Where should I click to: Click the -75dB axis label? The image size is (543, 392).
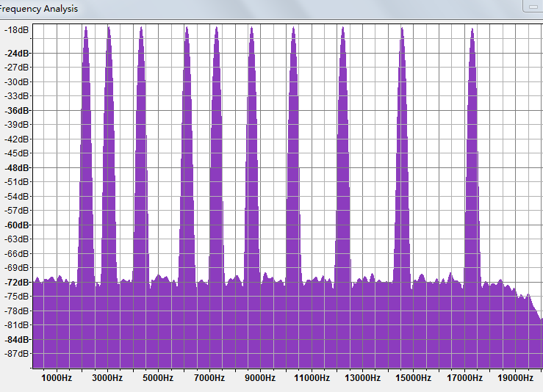[16, 296]
